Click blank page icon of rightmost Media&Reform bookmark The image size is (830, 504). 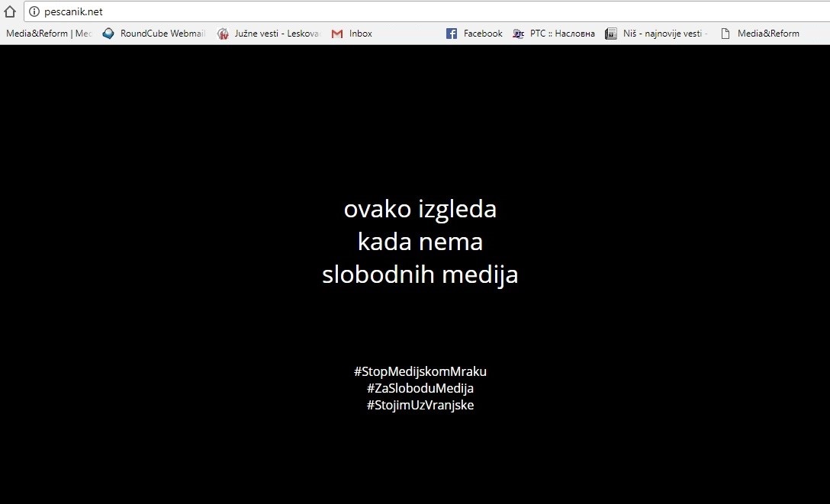pyautogui.click(x=725, y=34)
